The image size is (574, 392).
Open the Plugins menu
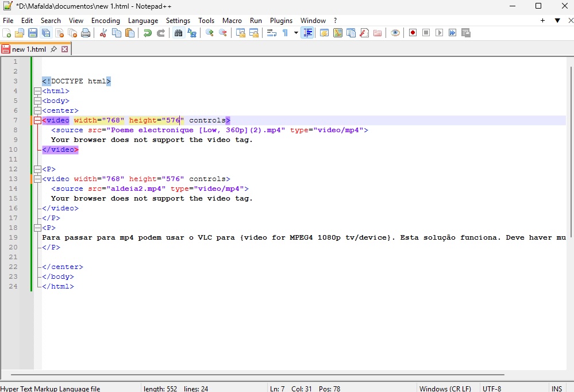pyautogui.click(x=281, y=20)
